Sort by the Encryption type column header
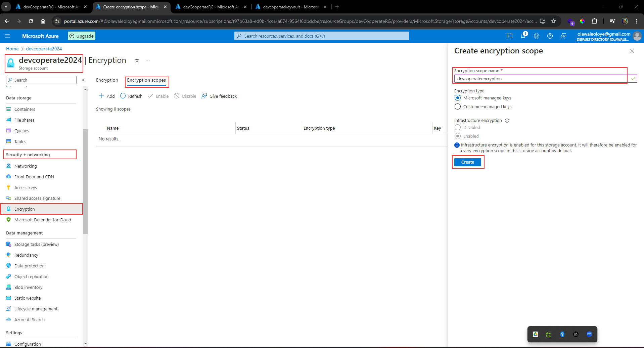This screenshot has width=644, height=348. [319, 128]
